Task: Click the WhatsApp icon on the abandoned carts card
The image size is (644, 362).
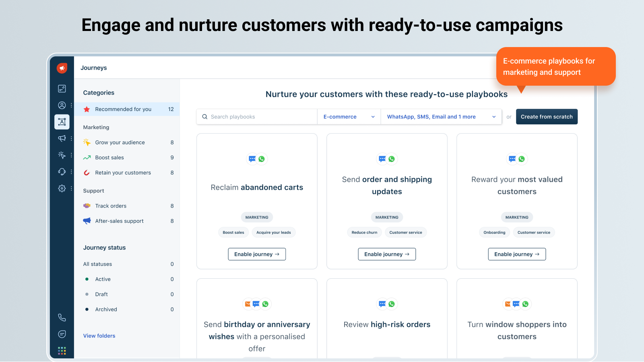Action: click(262, 159)
